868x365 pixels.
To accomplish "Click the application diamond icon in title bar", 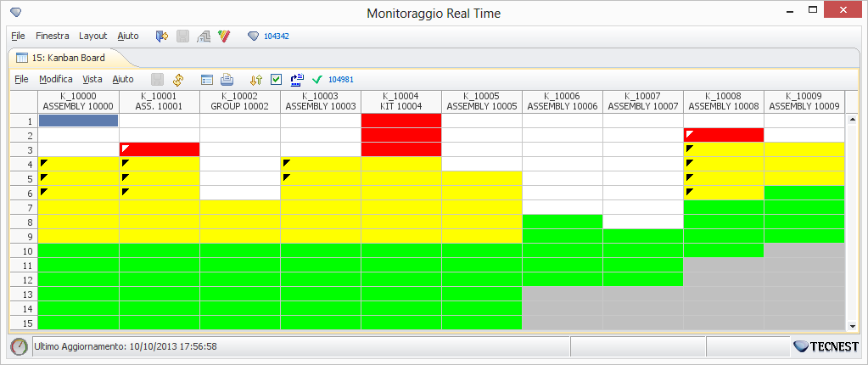I will [x=15, y=12].
